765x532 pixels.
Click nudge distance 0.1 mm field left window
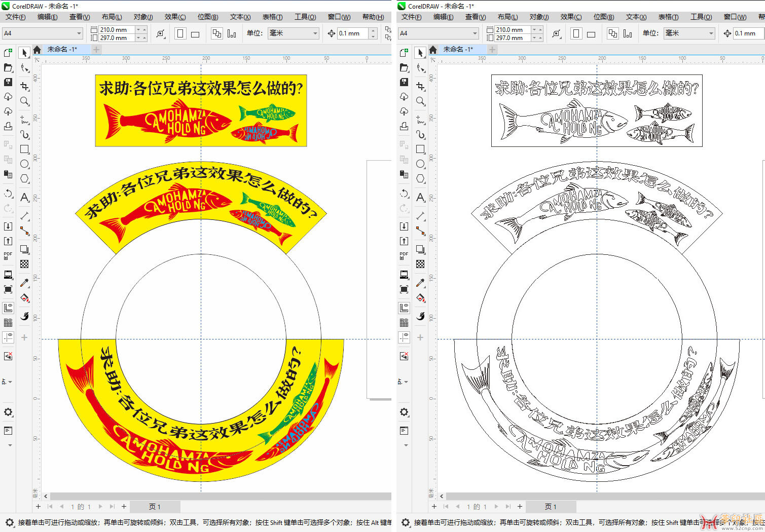[x=353, y=33]
